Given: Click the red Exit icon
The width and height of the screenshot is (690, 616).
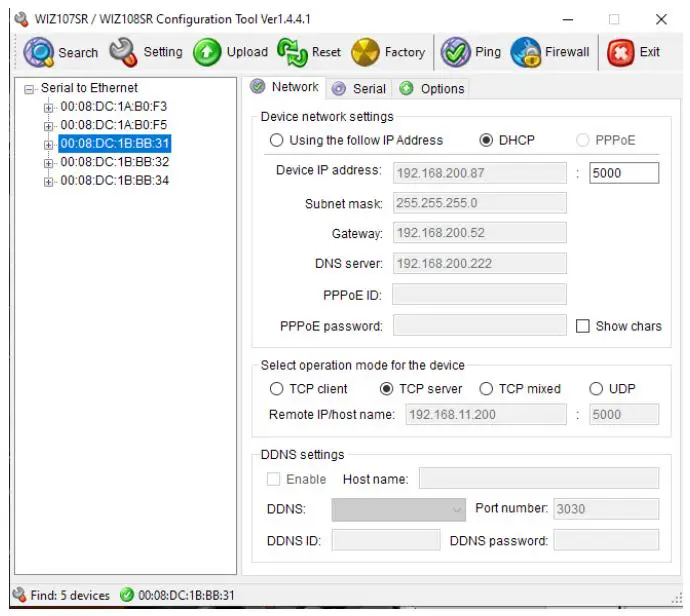Looking at the screenshot, I should pos(620,52).
